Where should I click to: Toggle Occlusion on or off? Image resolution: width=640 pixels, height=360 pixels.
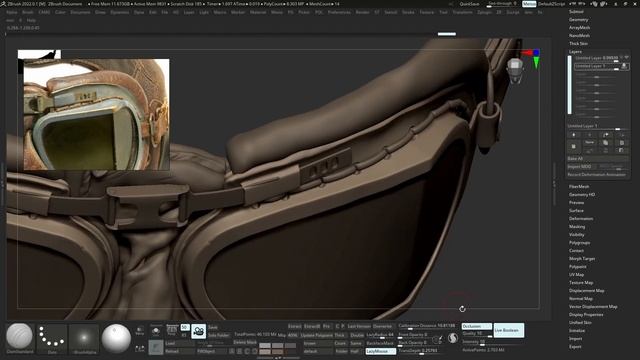tap(476, 326)
